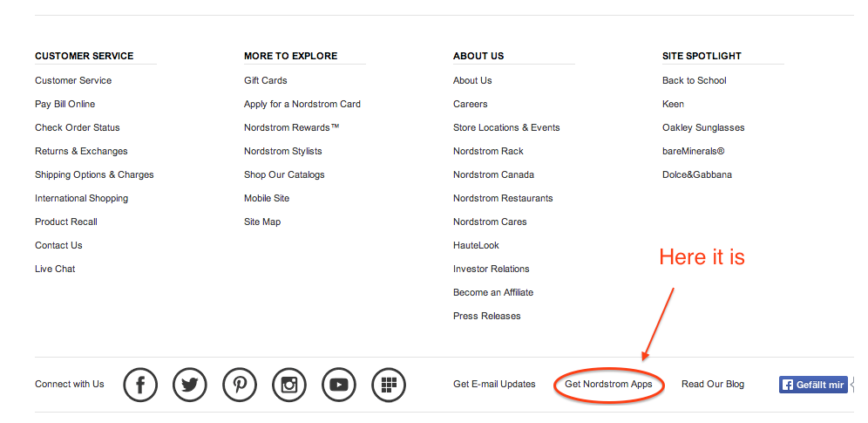868x423 pixels.
Task: Browse Oakley Sunglasses spotlight link
Action: pos(703,127)
